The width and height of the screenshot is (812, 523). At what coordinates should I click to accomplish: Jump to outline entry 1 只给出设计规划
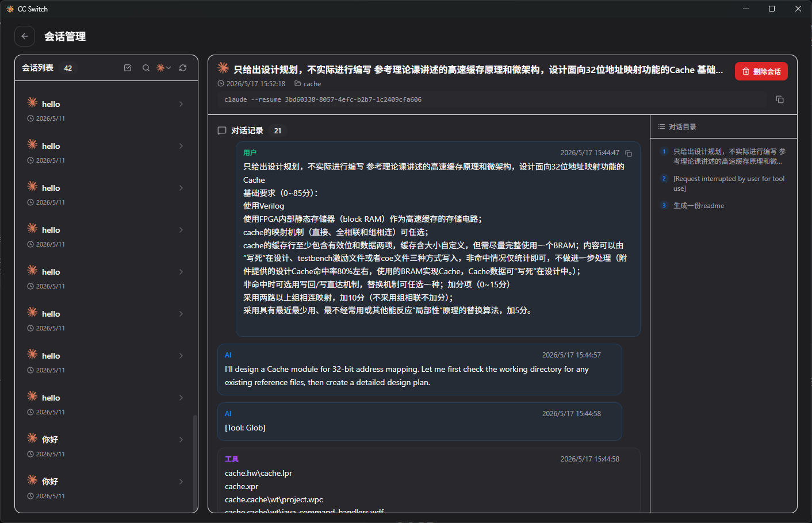click(723, 156)
